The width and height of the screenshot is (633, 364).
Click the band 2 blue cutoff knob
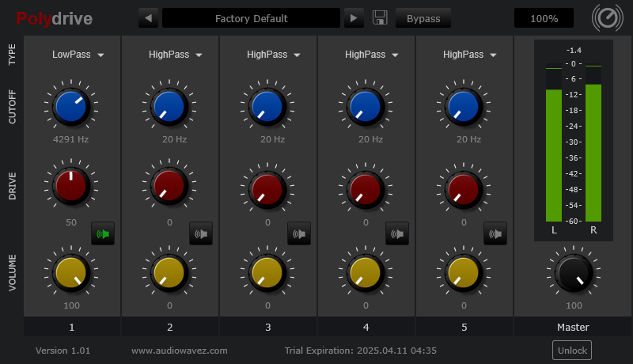click(169, 107)
